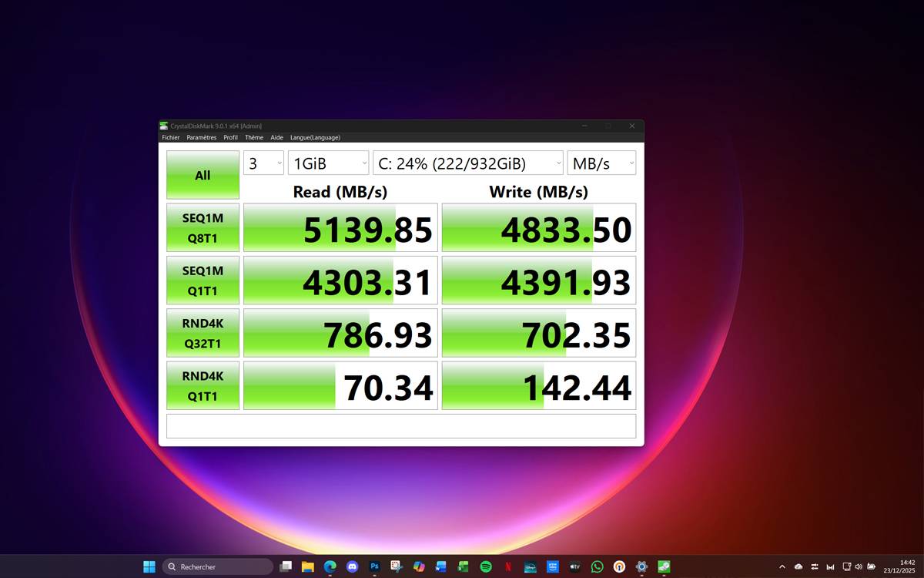
Task: Open Photoshop from the taskbar
Action: 373,566
